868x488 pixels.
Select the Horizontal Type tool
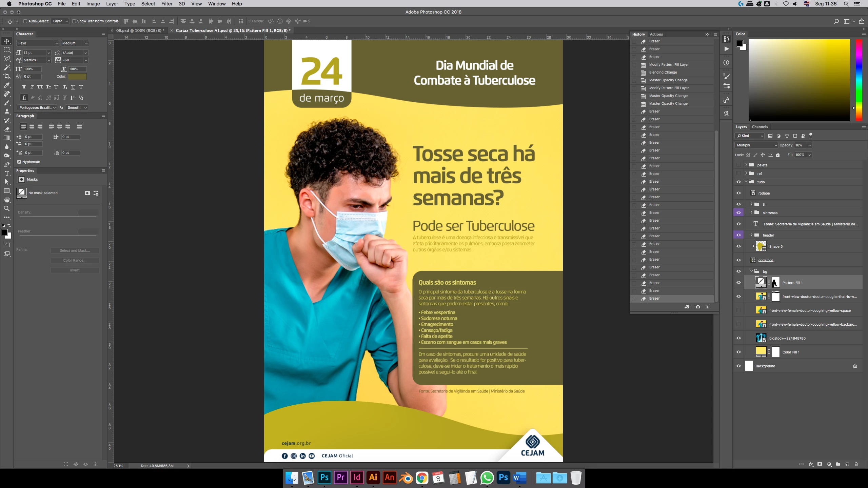pyautogui.click(x=7, y=173)
